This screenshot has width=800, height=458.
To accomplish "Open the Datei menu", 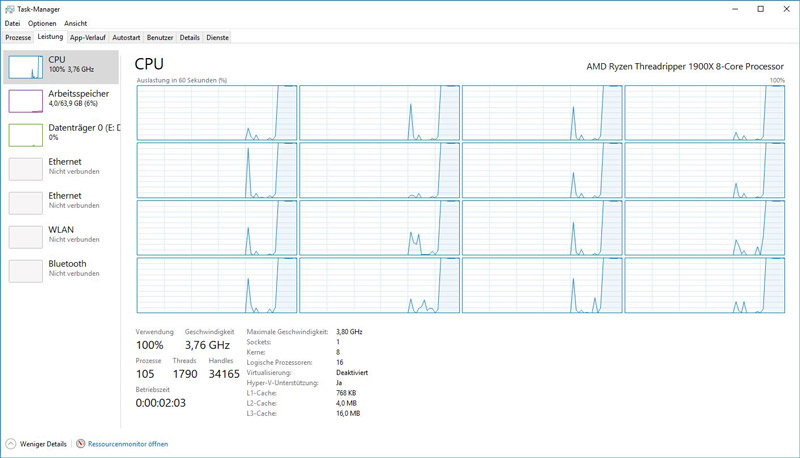I will pos(12,23).
